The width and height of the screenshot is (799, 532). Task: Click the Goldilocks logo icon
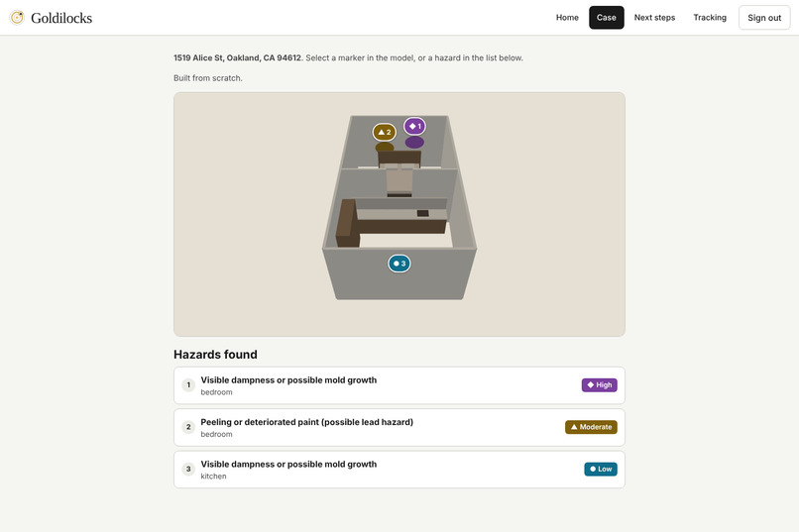pos(17,18)
